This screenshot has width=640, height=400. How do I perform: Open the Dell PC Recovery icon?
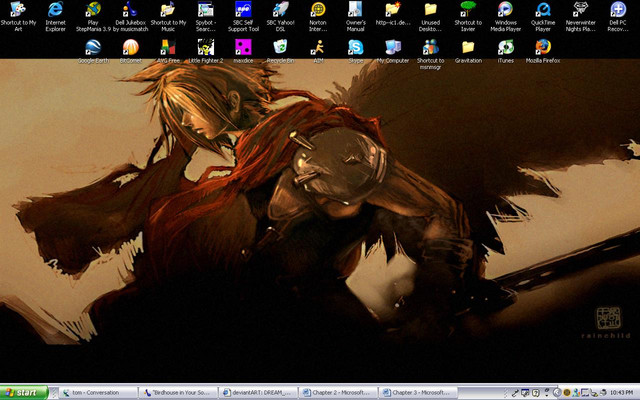click(x=618, y=16)
